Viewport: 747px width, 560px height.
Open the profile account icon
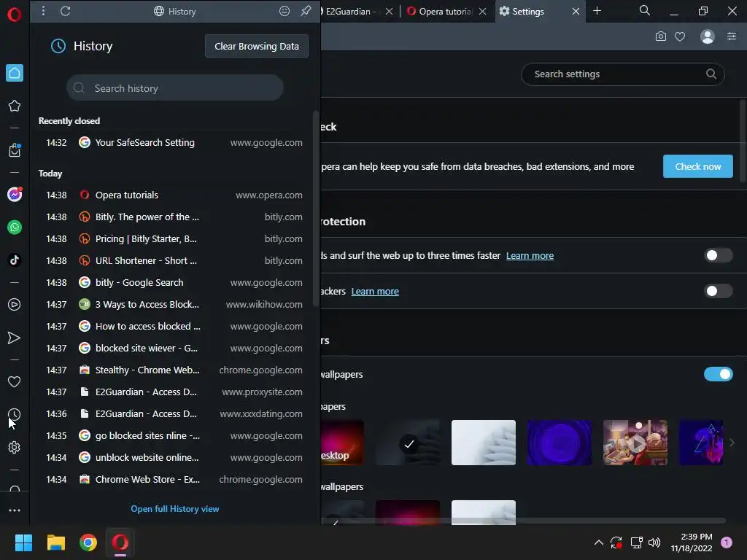(x=708, y=36)
